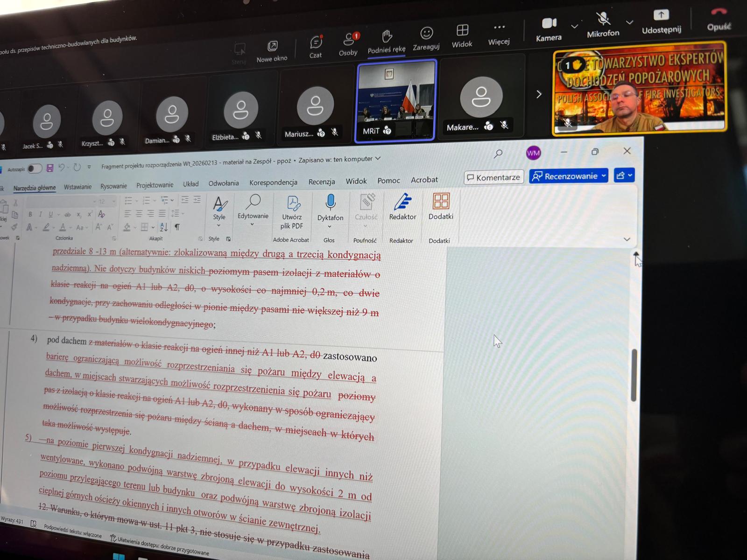Image resolution: width=747 pixels, height=560 pixels.
Task: Raise hand with Podnieś rękę
Action: tap(387, 36)
